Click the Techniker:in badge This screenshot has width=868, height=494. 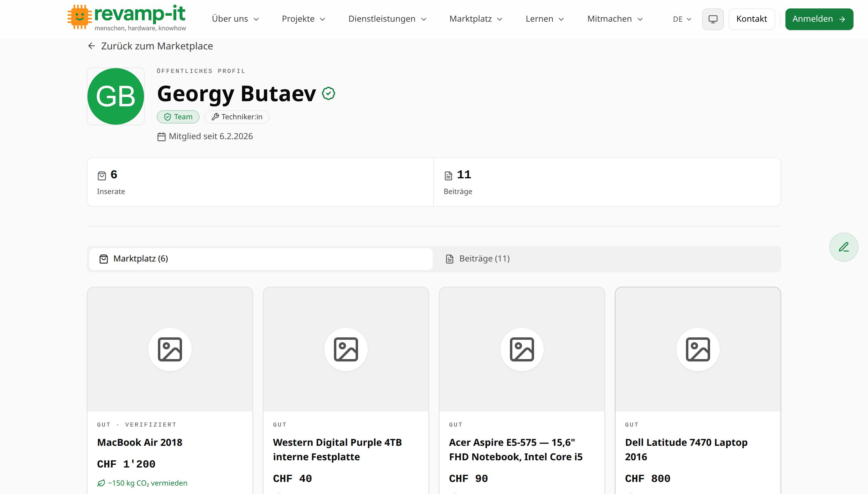(237, 117)
